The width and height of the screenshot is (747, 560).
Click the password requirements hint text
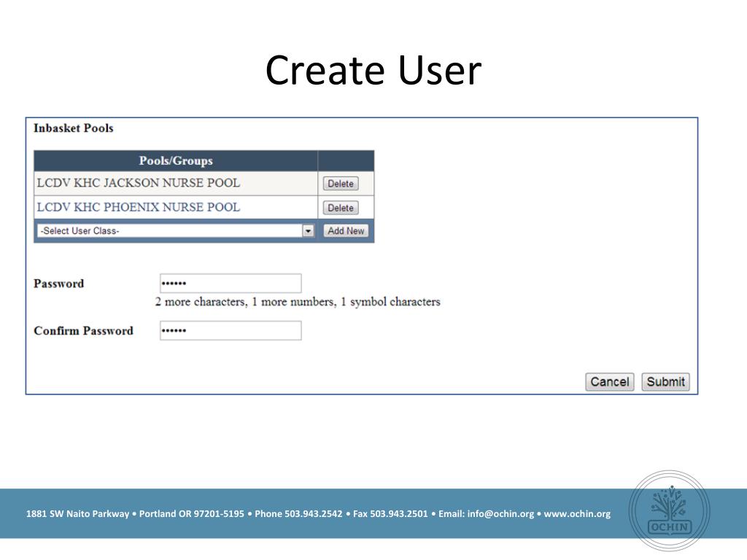pos(298,302)
